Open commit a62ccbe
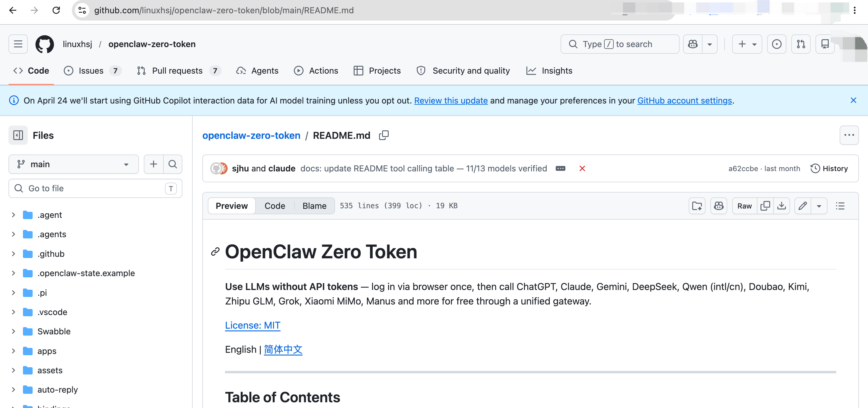 (743, 169)
